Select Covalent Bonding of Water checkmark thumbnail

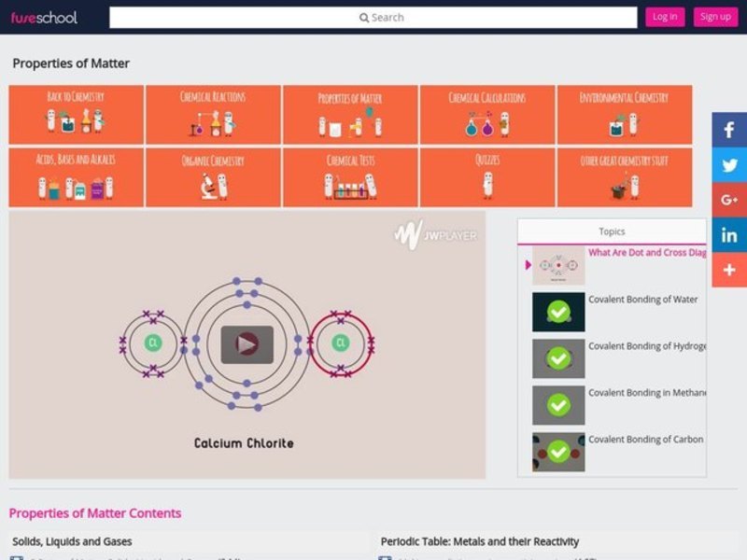click(558, 312)
